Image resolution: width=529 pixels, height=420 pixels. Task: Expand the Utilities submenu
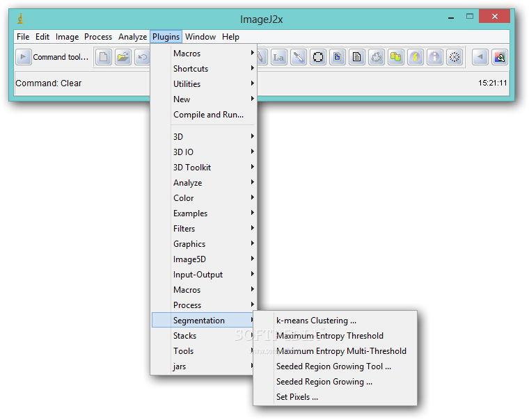pos(204,84)
